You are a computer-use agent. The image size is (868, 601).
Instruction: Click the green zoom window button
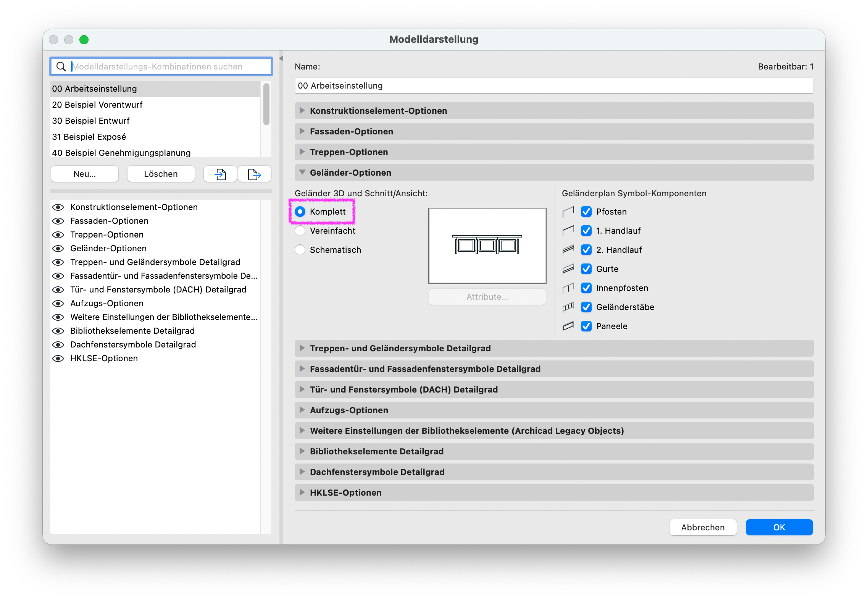point(84,40)
